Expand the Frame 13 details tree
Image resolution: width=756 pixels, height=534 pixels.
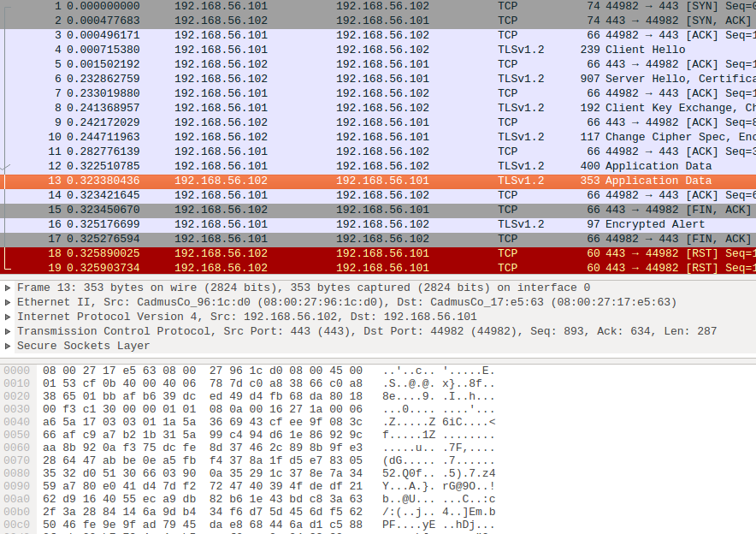9,288
